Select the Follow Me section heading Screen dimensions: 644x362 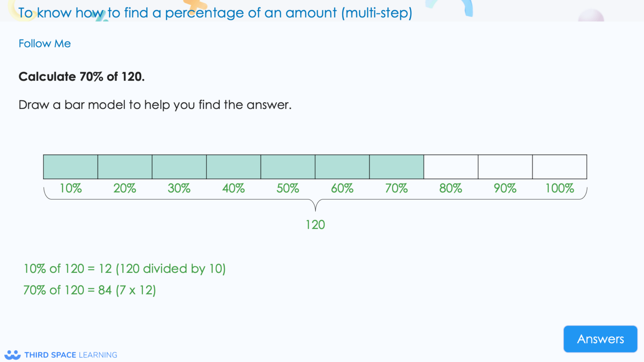point(44,43)
